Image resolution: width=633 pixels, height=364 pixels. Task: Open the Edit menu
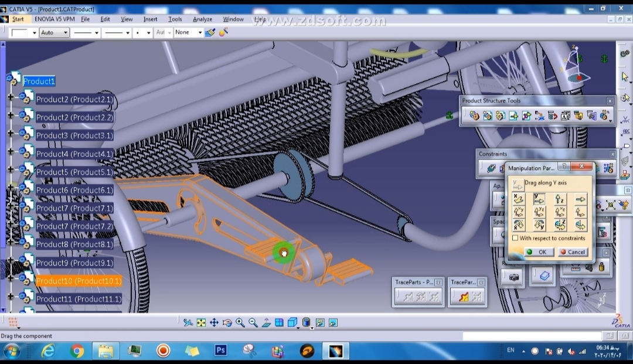(105, 19)
